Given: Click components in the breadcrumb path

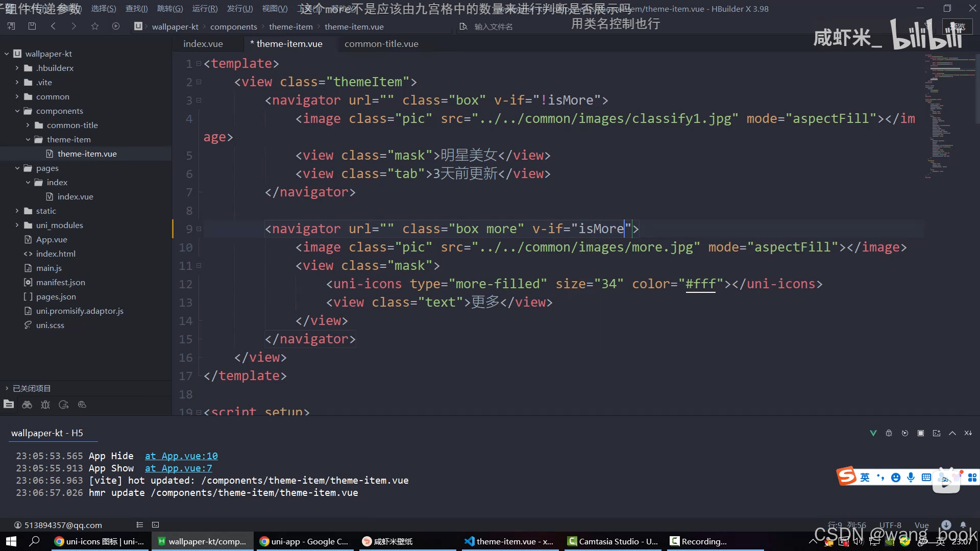Looking at the screenshot, I should (234, 27).
